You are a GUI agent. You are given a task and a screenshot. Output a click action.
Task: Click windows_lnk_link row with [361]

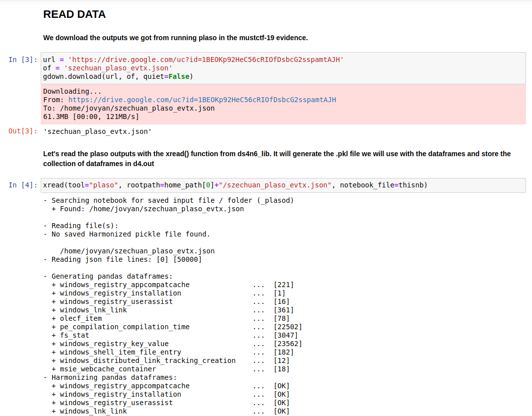click(173, 310)
